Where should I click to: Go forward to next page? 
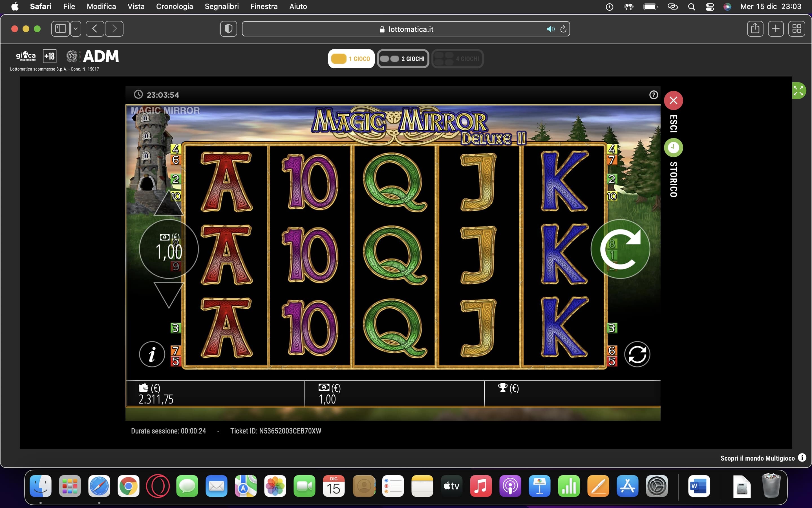[x=114, y=29]
